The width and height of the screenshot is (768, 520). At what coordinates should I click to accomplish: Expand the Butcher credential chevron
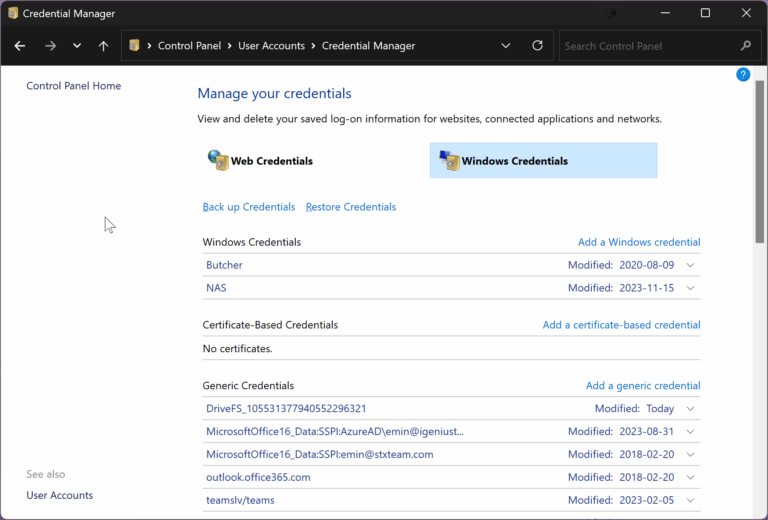[690, 265]
